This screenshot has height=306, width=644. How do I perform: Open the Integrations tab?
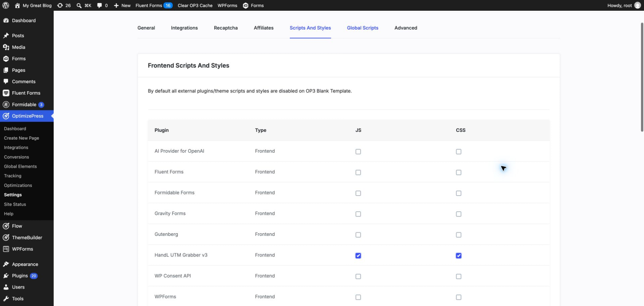coord(184,28)
